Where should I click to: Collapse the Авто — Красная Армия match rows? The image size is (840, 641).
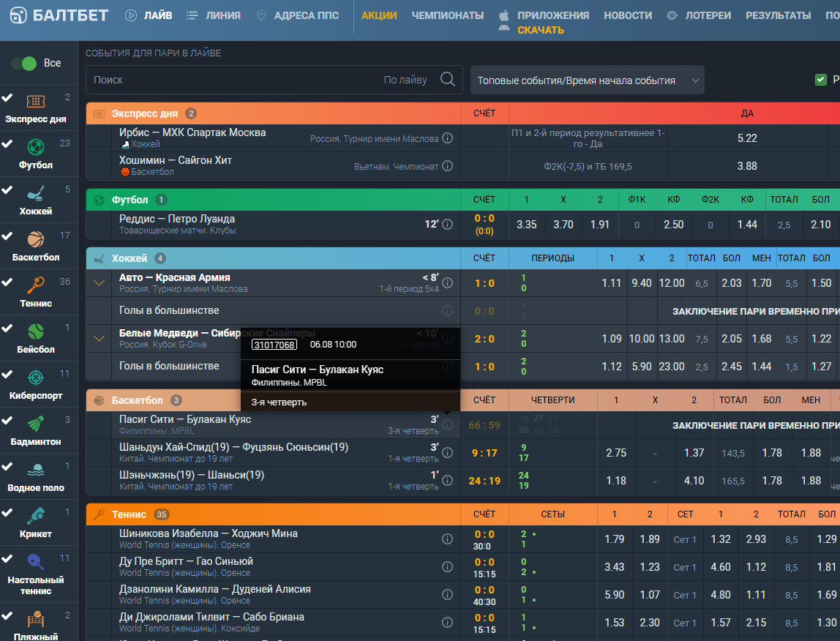(x=99, y=283)
